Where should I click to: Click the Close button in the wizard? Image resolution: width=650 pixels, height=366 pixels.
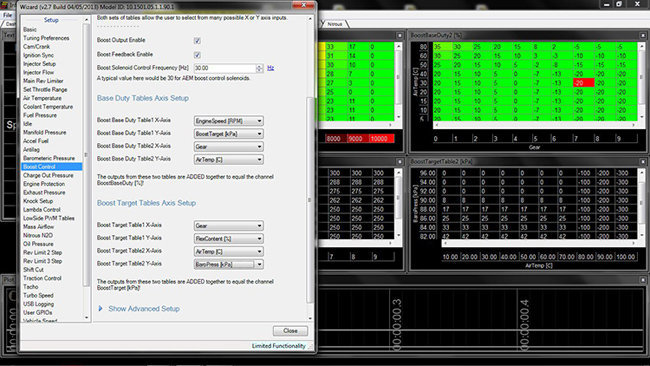point(290,331)
